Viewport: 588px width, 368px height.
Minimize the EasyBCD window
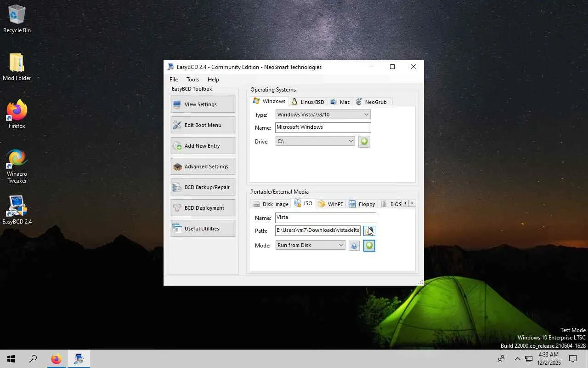pos(371,67)
